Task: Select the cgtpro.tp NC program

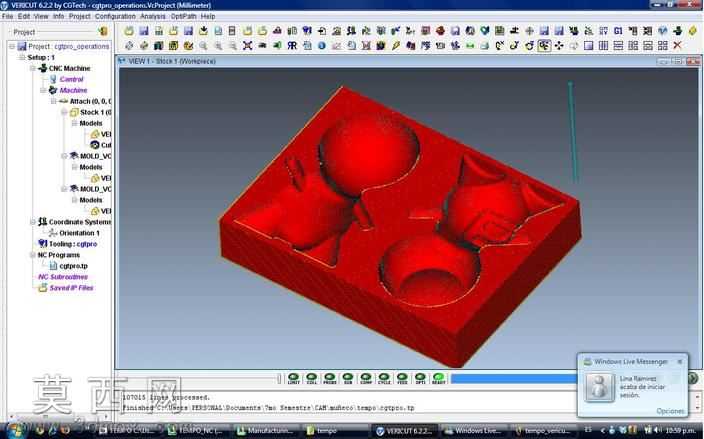Action: click(73, 266)
